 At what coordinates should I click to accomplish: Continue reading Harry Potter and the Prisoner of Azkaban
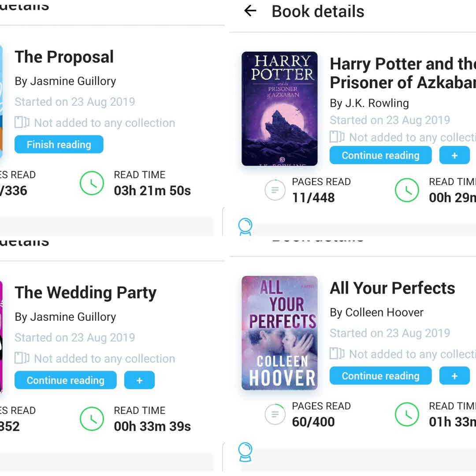coord(380,156)
